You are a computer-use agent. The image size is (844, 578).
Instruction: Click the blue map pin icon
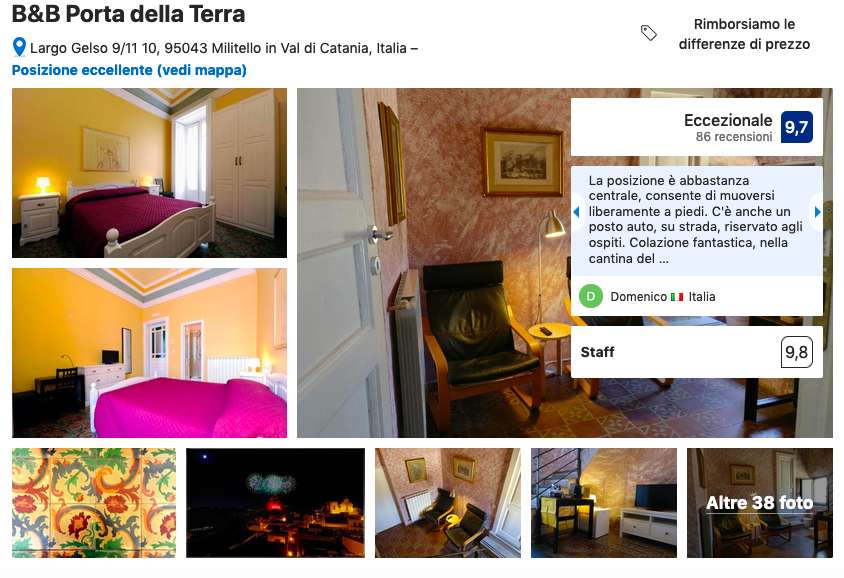coord(19,47)
